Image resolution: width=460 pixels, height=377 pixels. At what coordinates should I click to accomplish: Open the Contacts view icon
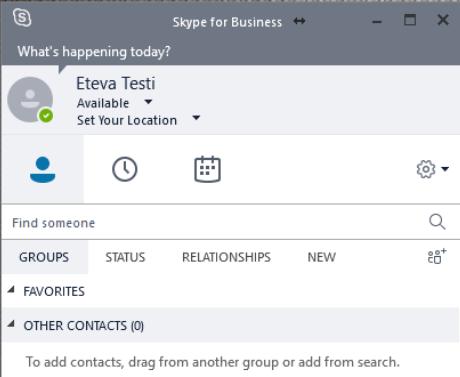[x=43, y=170]
